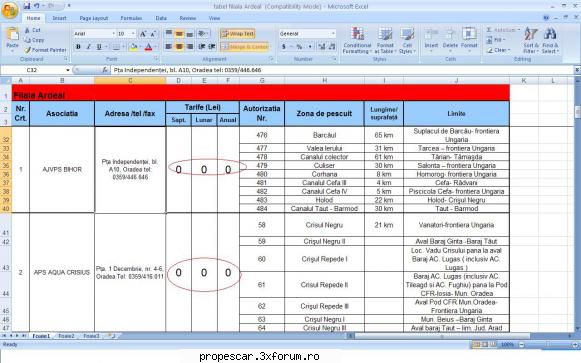
Task: Open the Insert ribbon tab
Action: [x=59, y=18]
